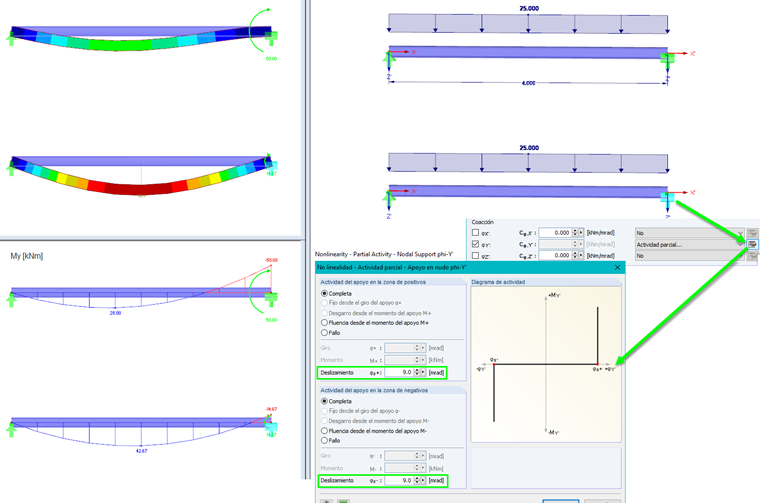
Task: Click the red '-50.00' moment value
Action: pyautogui.click(x=271, y=260)
